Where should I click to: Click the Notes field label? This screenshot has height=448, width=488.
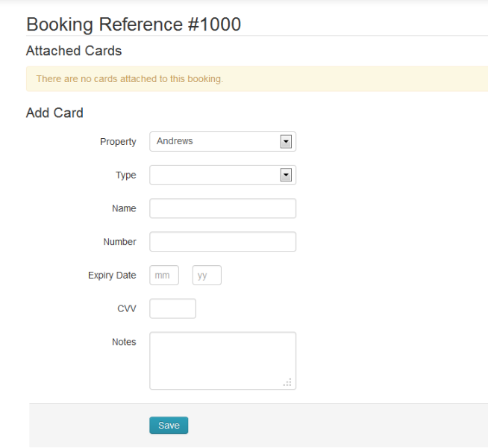tap(124, 342)
